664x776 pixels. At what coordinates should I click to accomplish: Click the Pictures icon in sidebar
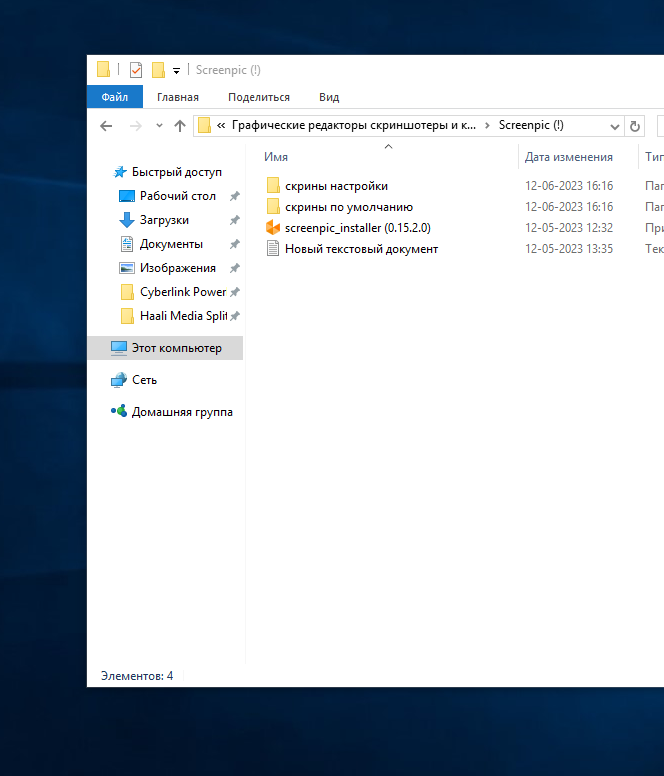[x=127, y=268]
